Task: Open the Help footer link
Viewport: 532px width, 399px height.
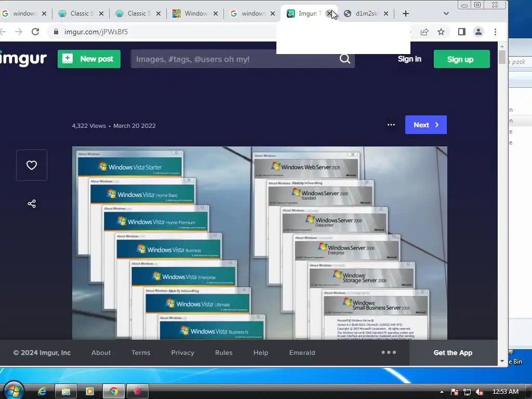Action: [261, 353]
